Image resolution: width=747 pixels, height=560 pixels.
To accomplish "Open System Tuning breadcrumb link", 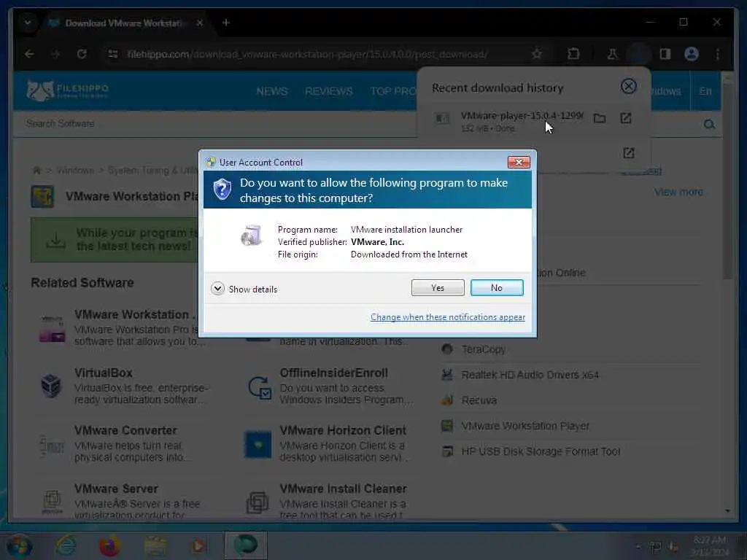I will [152, 171].
